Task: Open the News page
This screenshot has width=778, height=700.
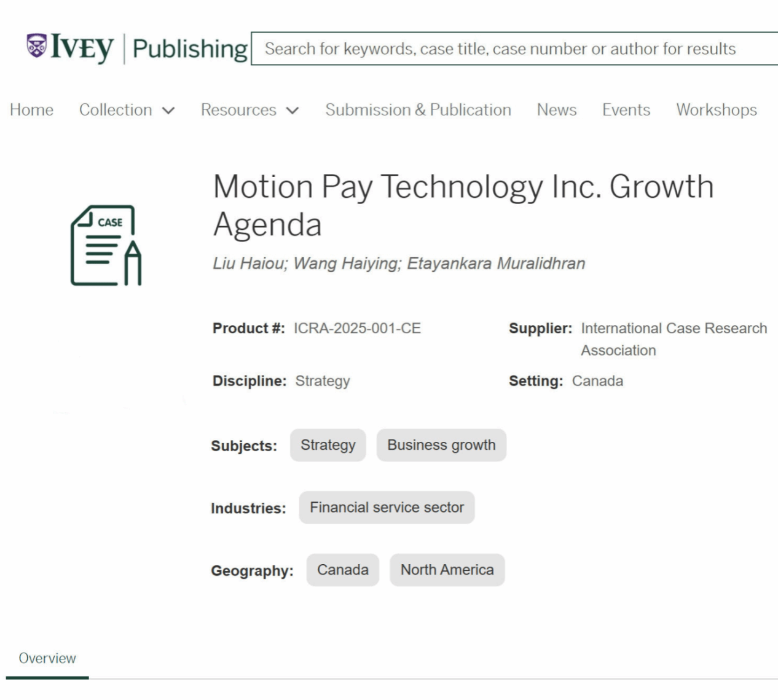Action: click(556, 110)
